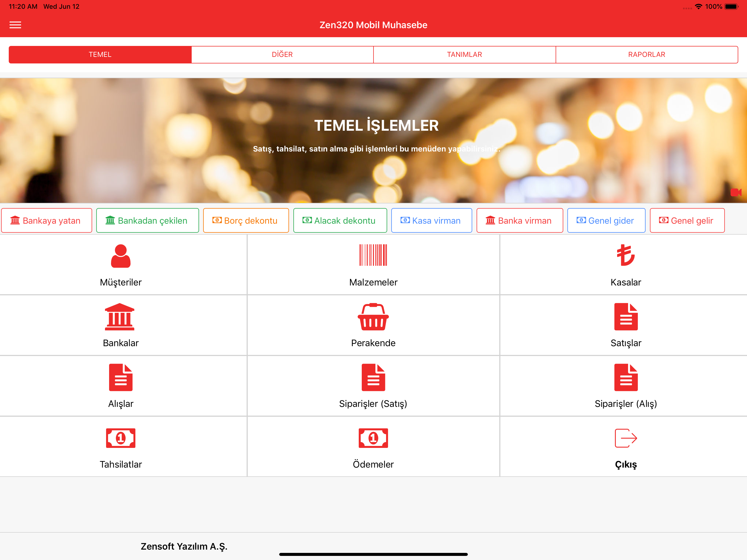
Task: Open the hamburger menu
Action: 15,25
